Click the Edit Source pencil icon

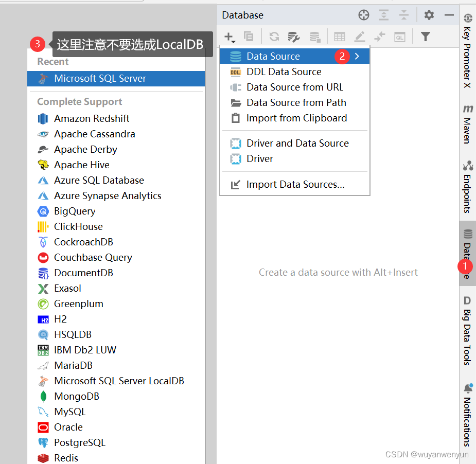coord(359,37)
